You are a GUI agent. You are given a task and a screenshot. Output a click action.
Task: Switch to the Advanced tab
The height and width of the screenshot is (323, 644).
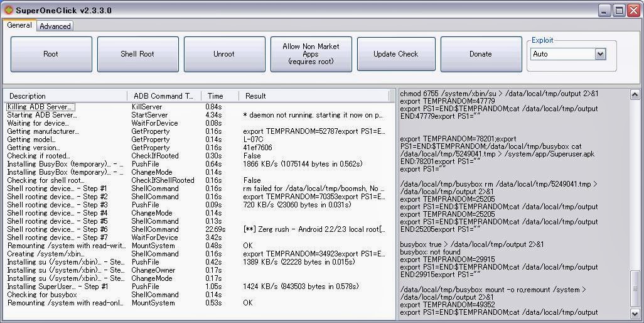(55, 26)
